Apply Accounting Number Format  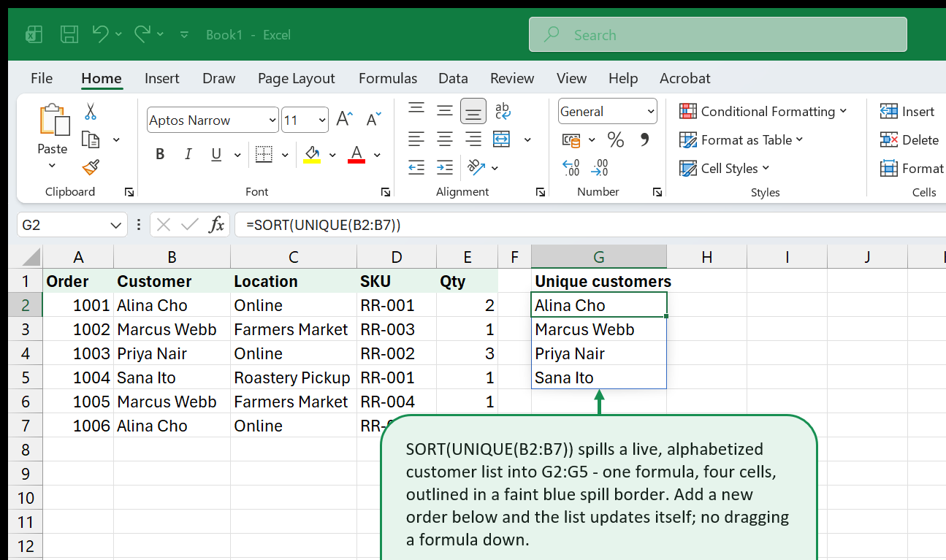pos(571,139)
